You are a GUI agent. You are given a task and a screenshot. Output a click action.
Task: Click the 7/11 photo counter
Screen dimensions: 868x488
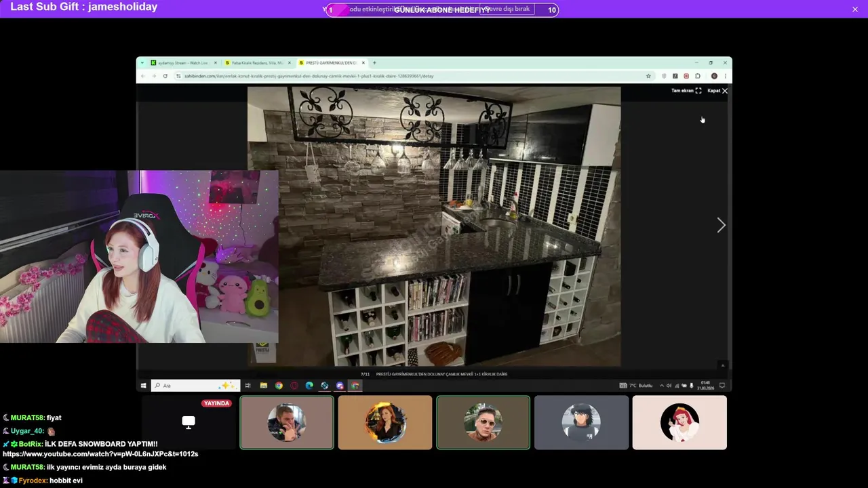click(365, 374)
